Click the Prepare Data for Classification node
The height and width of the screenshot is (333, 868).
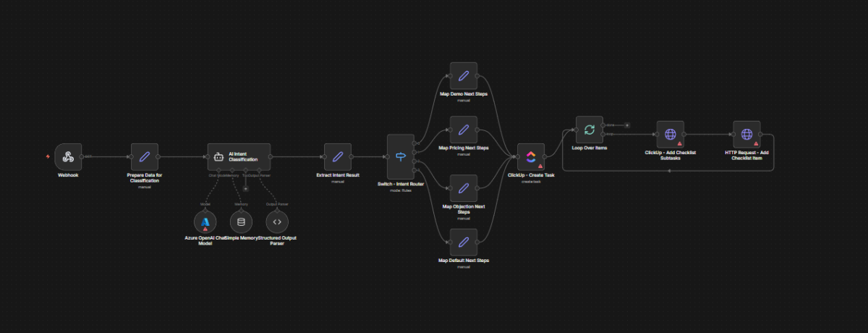(x=144, y=156)
